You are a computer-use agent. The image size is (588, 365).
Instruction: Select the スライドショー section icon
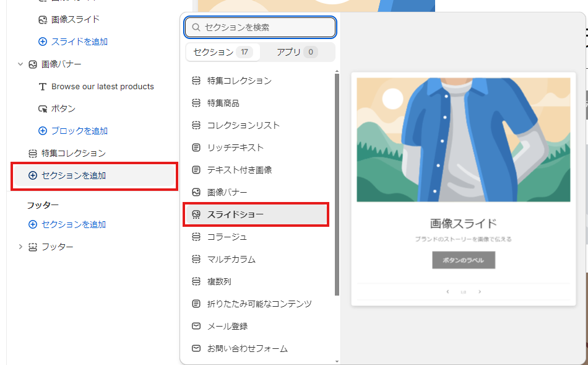[x=196, y=214]
